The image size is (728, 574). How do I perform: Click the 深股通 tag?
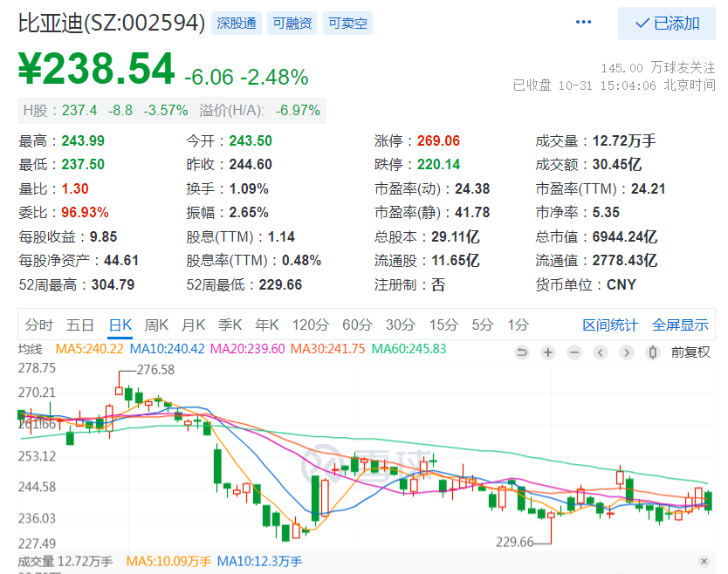pos(237,24)
